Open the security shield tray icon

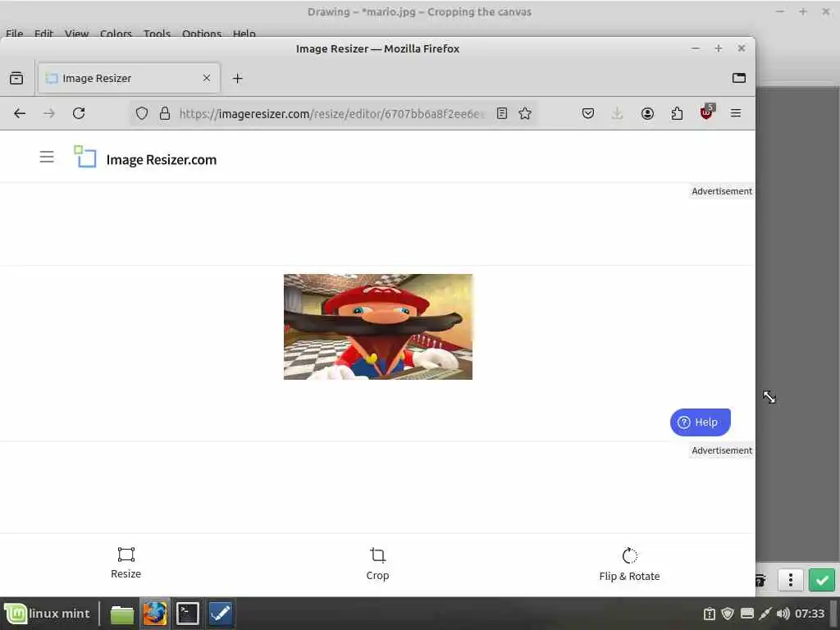click(x=728, y=614)
